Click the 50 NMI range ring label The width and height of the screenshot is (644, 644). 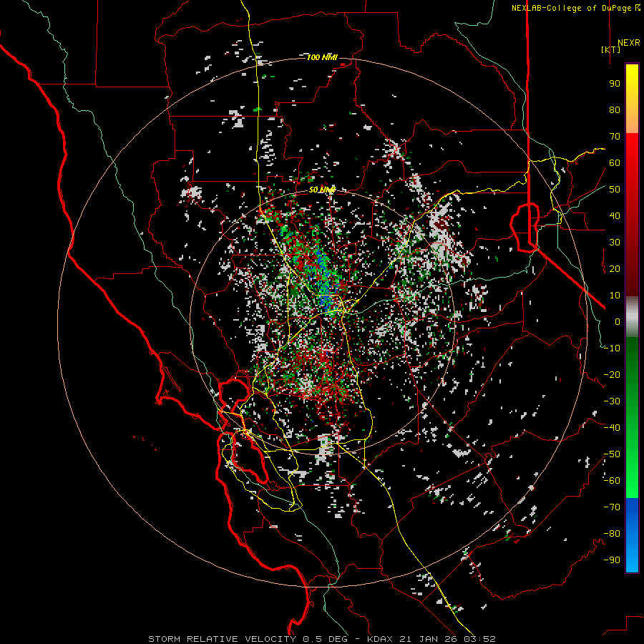(322, 190)
